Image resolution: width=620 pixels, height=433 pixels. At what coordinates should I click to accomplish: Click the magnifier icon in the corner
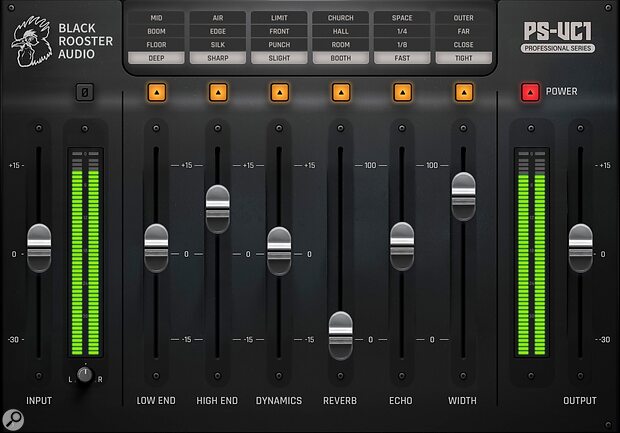pyautogui.click(x=13, y=420)
